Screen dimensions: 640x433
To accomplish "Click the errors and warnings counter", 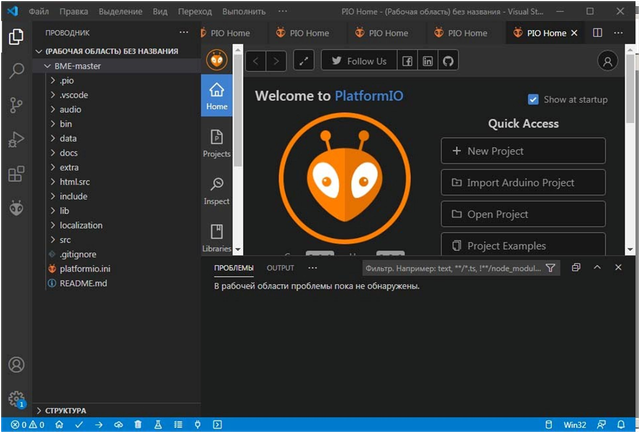I will click(x=27, y=425).
